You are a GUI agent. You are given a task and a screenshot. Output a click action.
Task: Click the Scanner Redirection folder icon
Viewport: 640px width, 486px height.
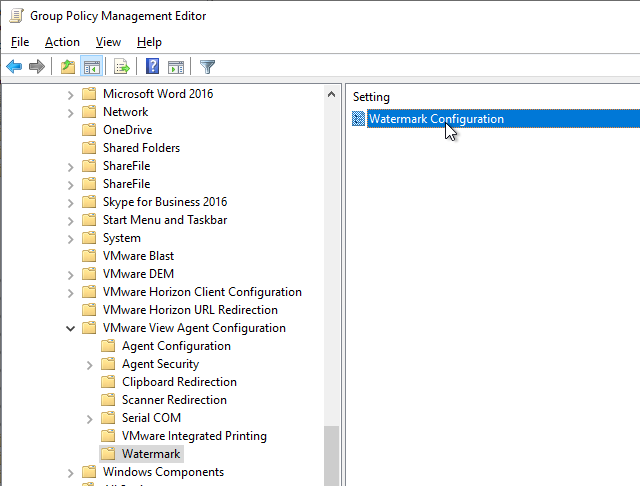[x=108, y=400]
